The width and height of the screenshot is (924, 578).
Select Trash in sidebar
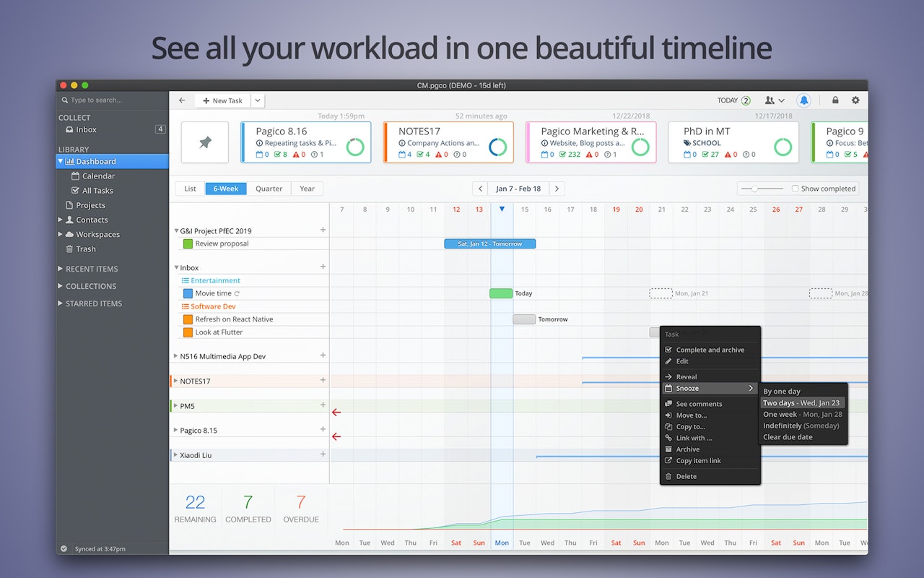pyautogui.click(x=86, y=249)
